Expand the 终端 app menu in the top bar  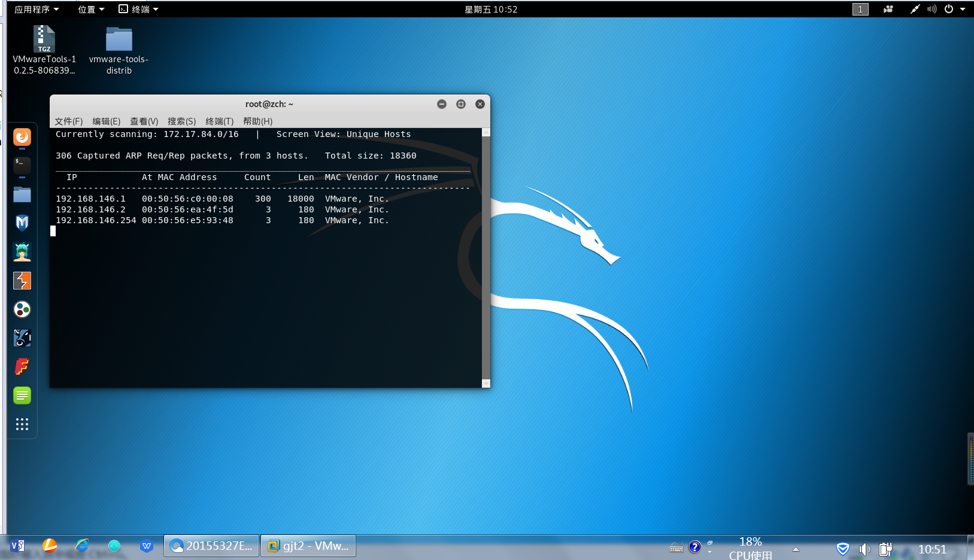[x=138, y=9]
